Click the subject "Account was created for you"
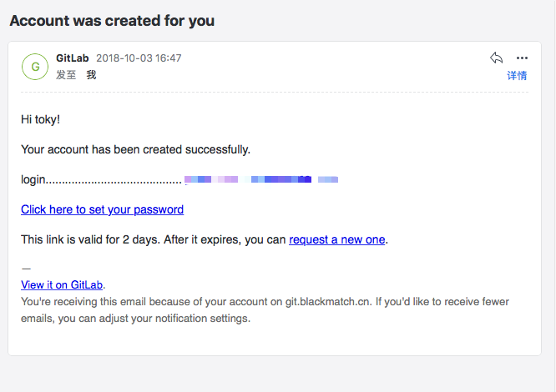Screen dimensions: 556x392 (112, 21)
